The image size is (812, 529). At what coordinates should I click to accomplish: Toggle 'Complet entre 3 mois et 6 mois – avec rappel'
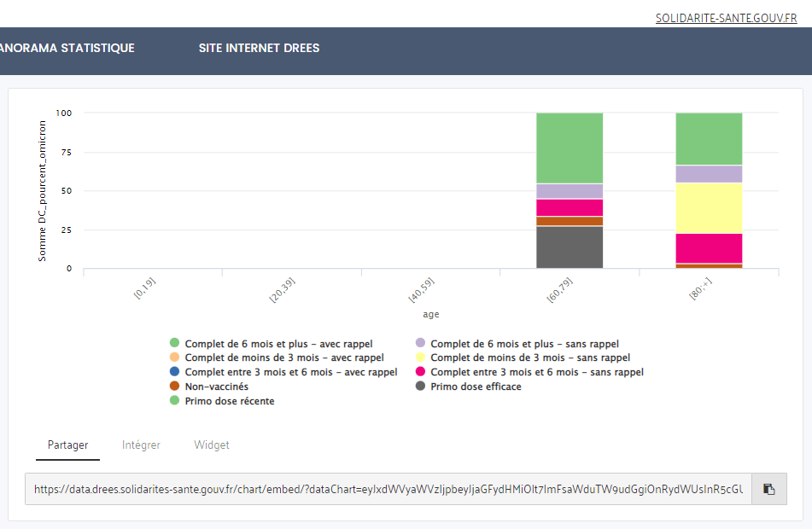click(x=290, y=372)
